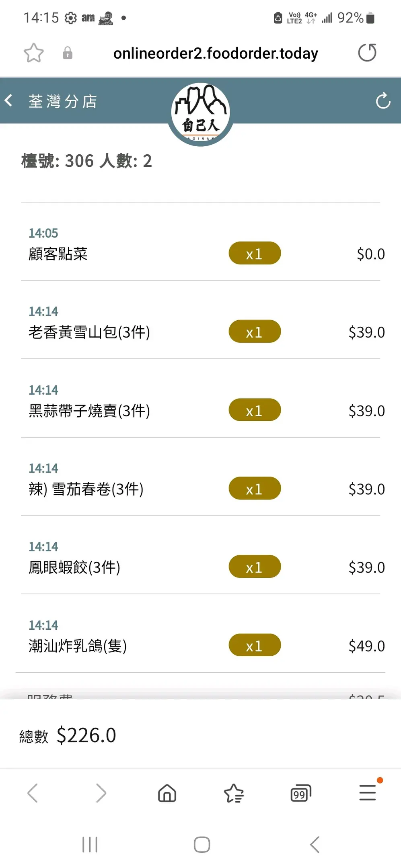Open the browser tabs switcher
Viewport: 401px width, 868px height.
click(300, 793)
